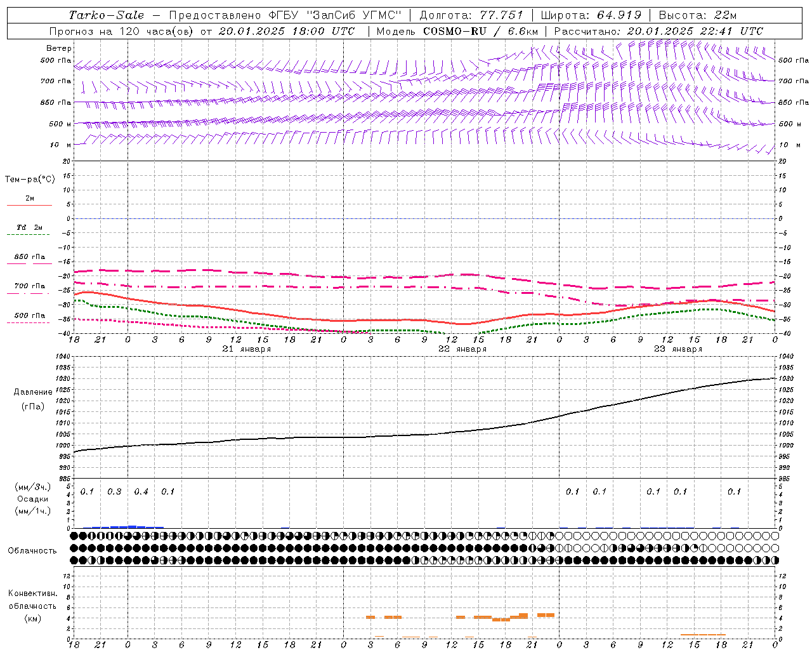This screenshot has width=812, height=650.
Task: Click the Долгота: 77.751 value
Action: pos(471,15)
